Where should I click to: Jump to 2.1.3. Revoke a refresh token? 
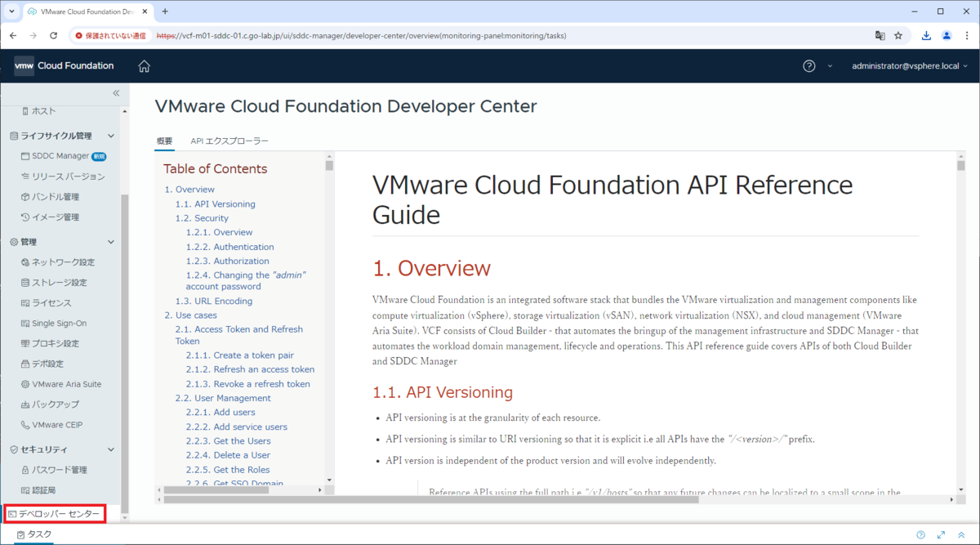pos(247,384)
